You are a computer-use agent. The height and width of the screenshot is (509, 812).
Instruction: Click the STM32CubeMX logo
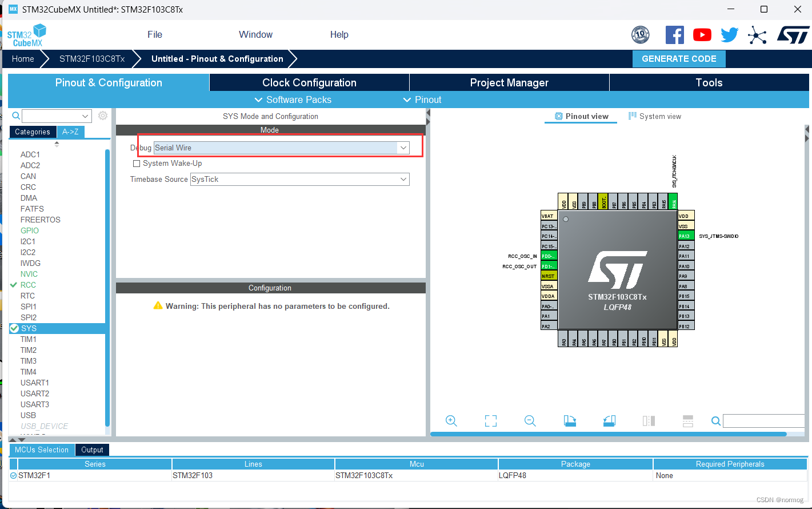coord(26,35)
